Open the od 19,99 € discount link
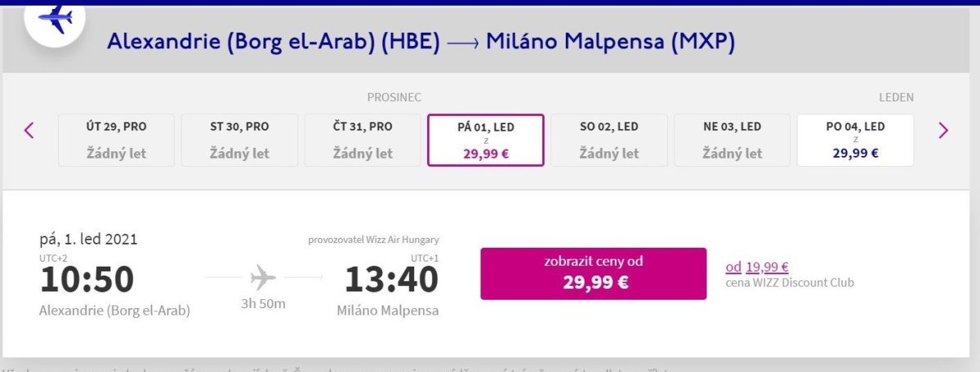This screenshot has height=372, width=980. [756, 267]
